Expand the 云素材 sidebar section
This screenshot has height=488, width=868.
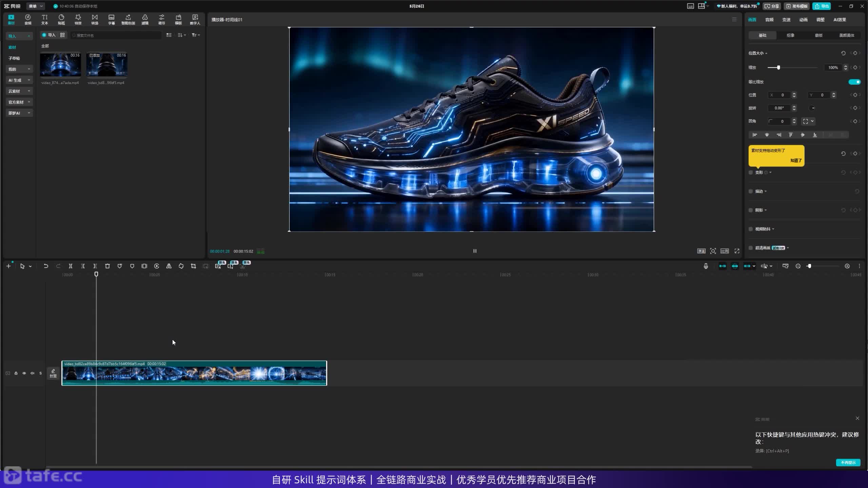(x=19, y=91)
